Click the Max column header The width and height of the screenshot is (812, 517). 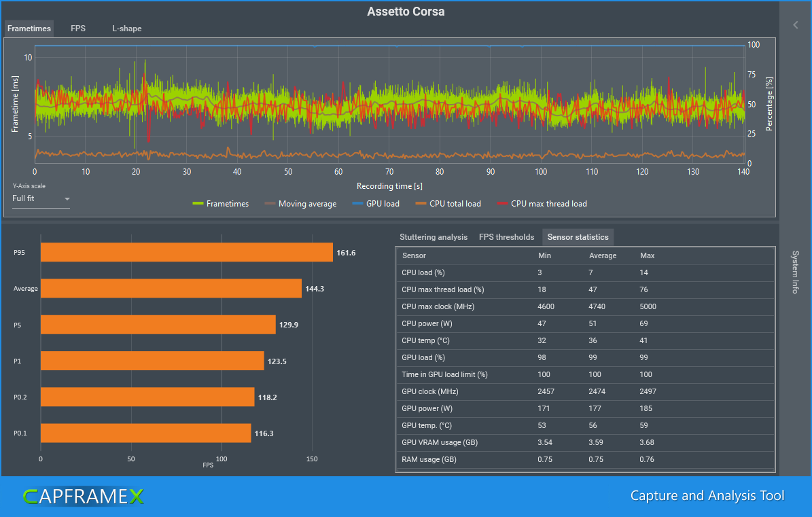[647, 255]
